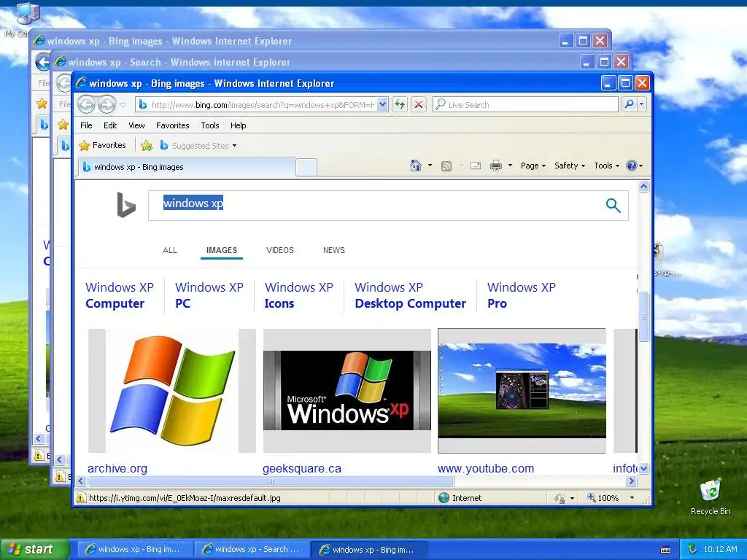Click the Add to Favorites Bar icon

[x=147, y=145]
